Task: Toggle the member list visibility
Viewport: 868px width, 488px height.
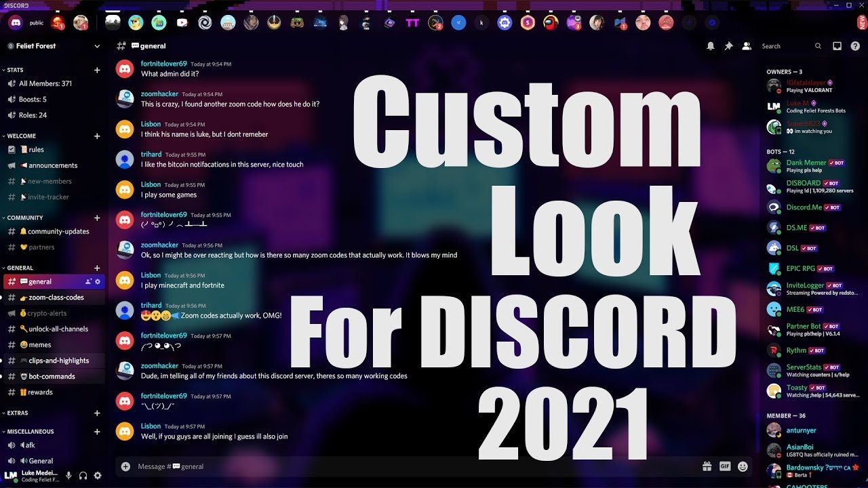Action: [747, 46]
